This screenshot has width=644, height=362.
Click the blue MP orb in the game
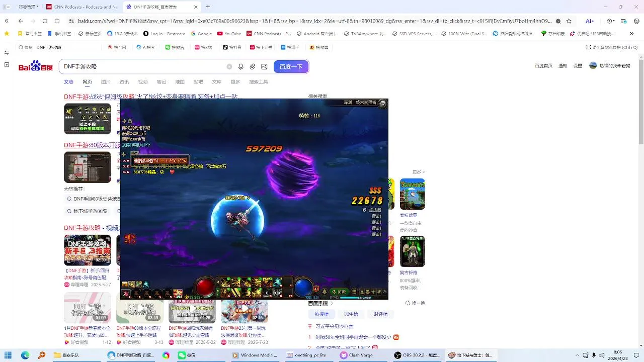tap(302, 287)
